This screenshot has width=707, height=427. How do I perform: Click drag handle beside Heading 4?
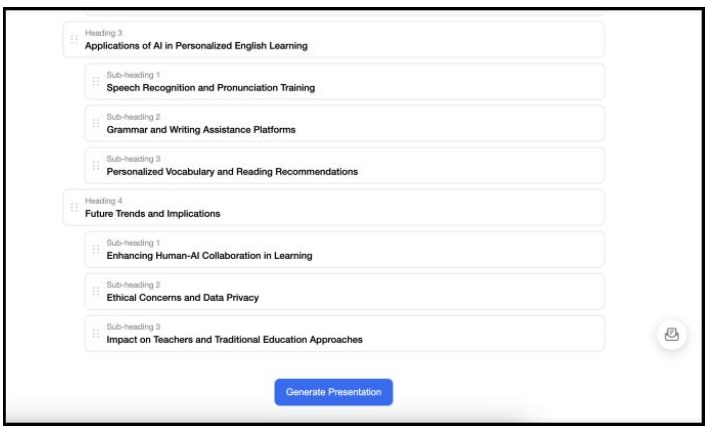74,208
